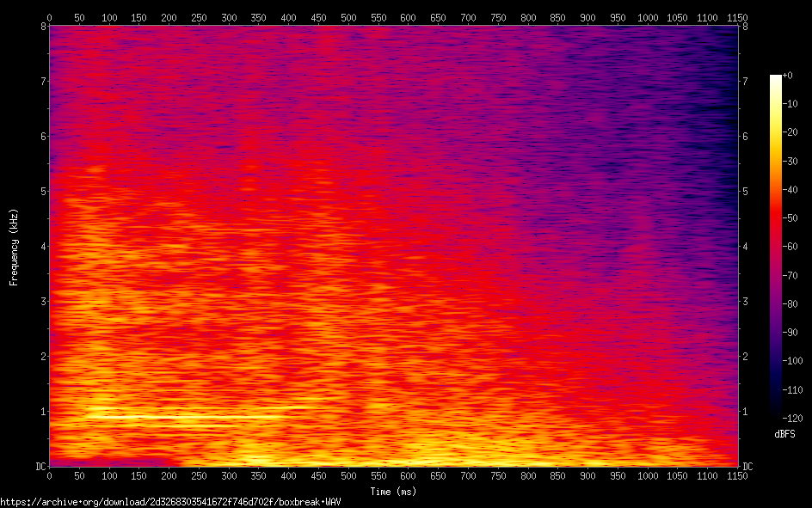The height and width of the screenshot is (508, 812).
Task: Click the 4 kHz label on right axis
Action: [x=746, y=247]
